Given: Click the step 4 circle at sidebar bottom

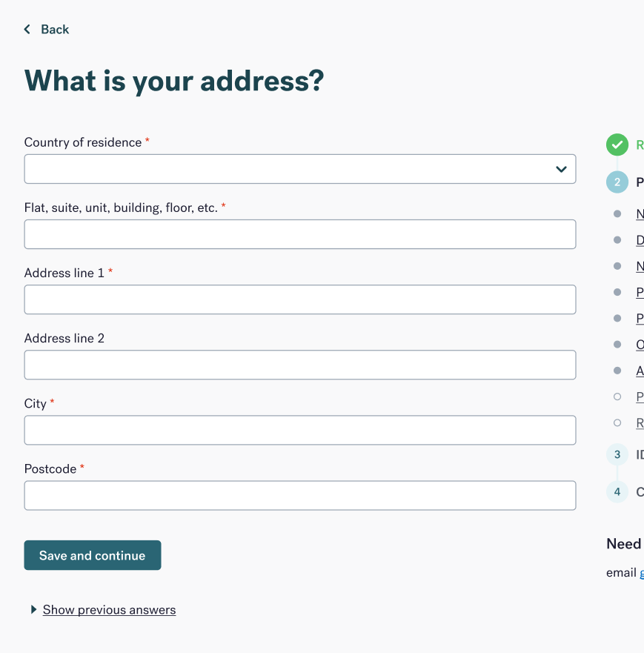Looking at the screenshot, I should (x=617, y=491).
